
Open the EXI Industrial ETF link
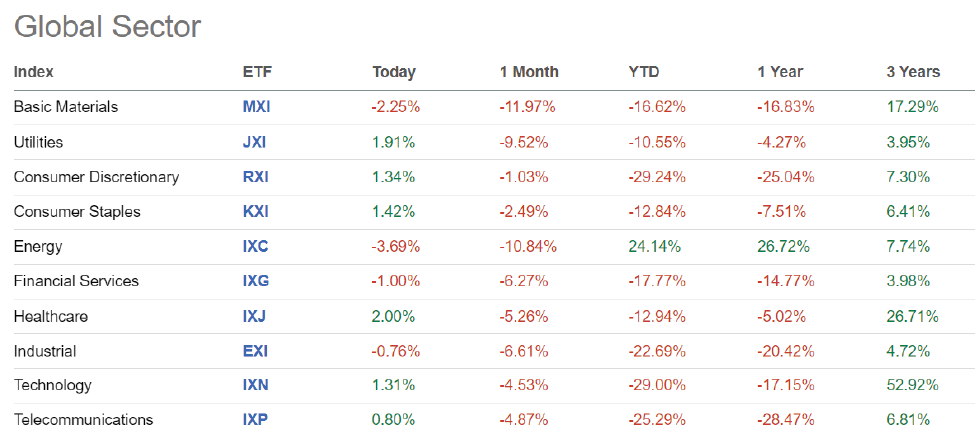pyautogui.click(x=254, y=351)
